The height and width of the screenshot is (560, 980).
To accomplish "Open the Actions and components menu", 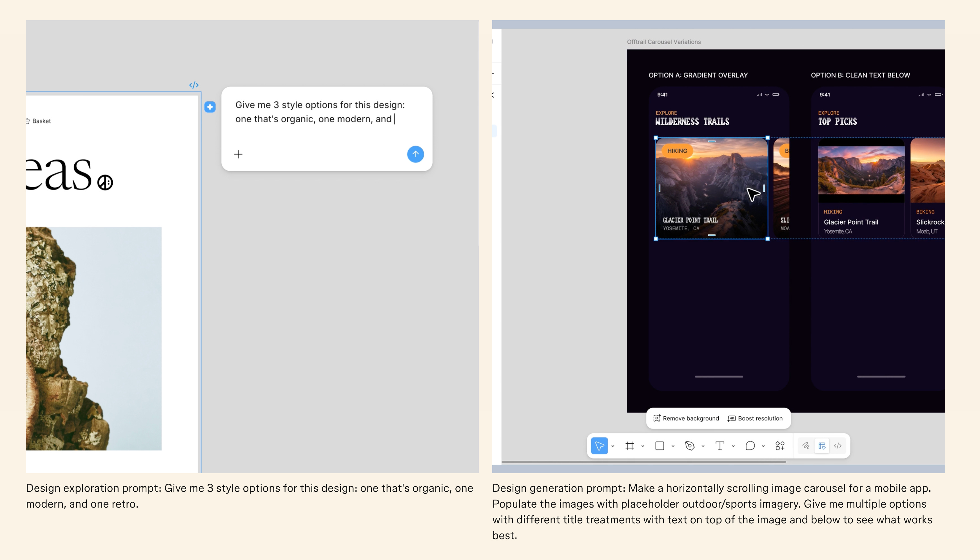I will [780, 446].
